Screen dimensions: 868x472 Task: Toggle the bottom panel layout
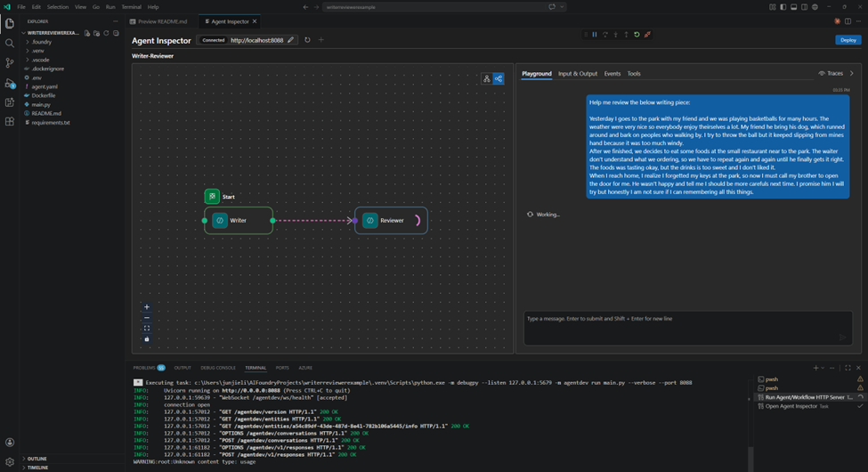tap(793, 7)
